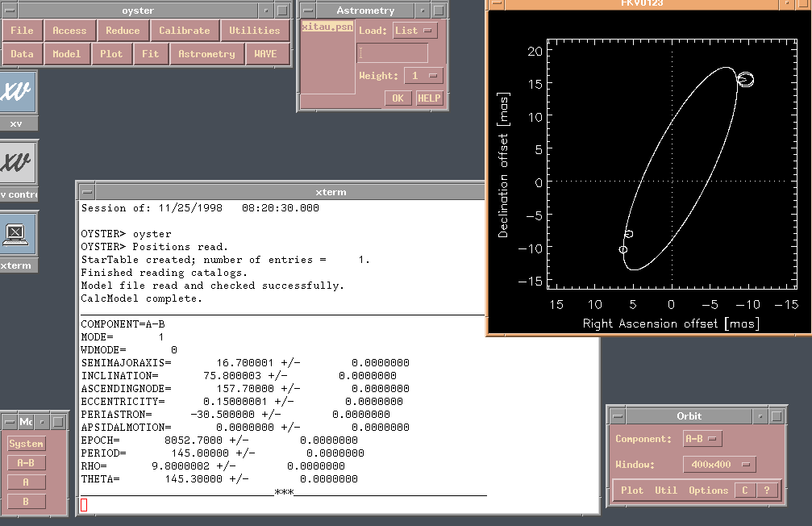This screenshot has width=812, height=526.
Task: Open the Reduce menu in oyster
Action: (123, 31)
